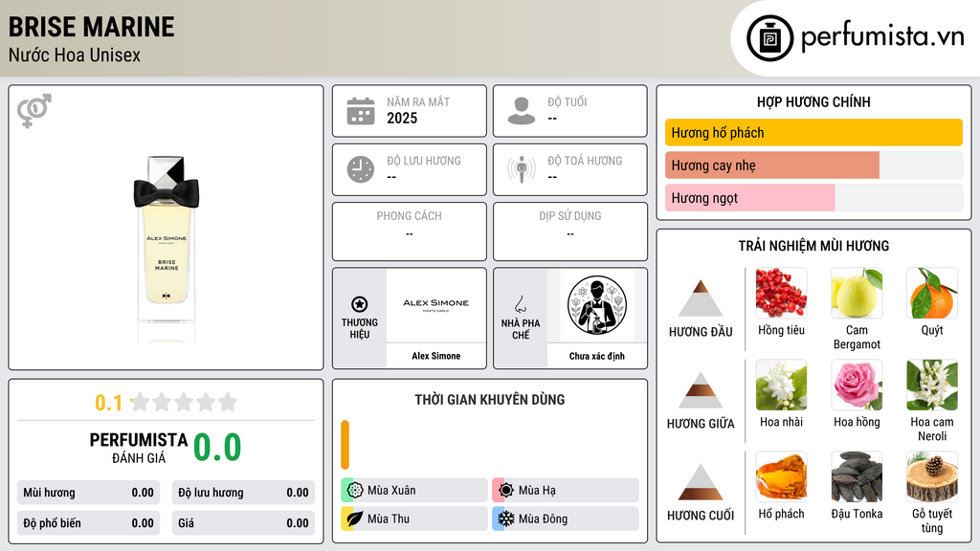Screen dimensions: 980x551
Task: Click the 2025 release year value
Action: [x=402, y=118]
